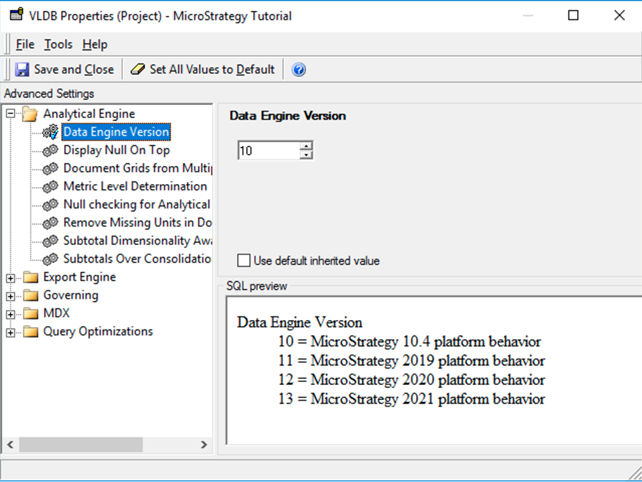Decrease Data Engine Version with down arrow

(306, 155)
